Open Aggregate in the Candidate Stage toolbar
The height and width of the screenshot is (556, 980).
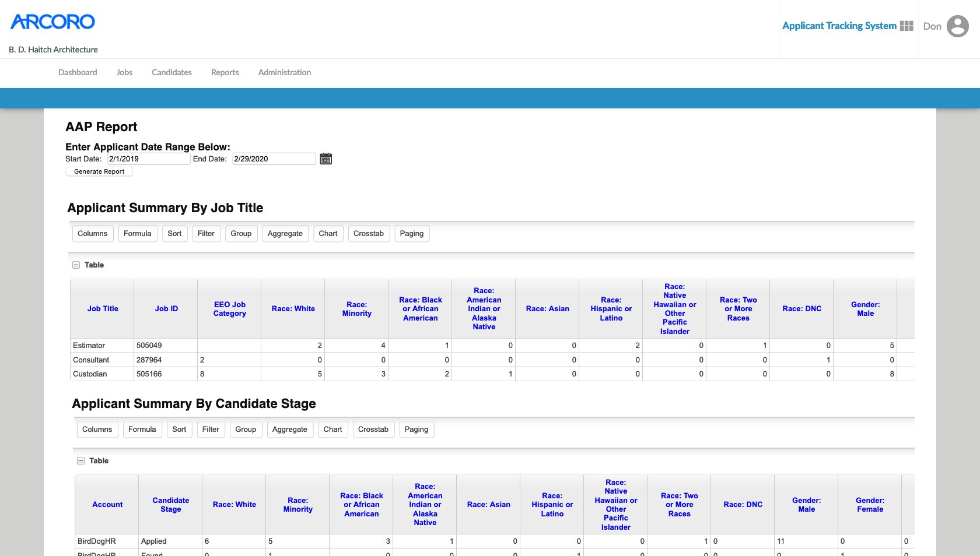289,430
